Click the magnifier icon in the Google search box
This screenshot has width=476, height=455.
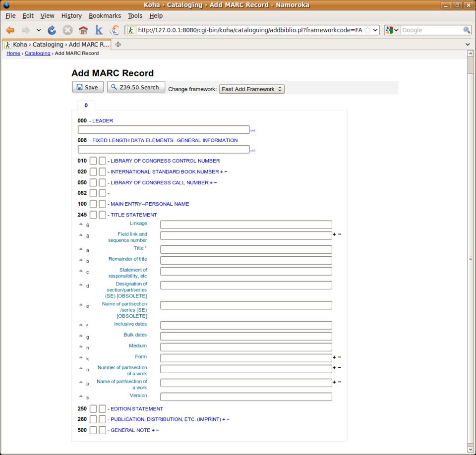pos(467,30)
